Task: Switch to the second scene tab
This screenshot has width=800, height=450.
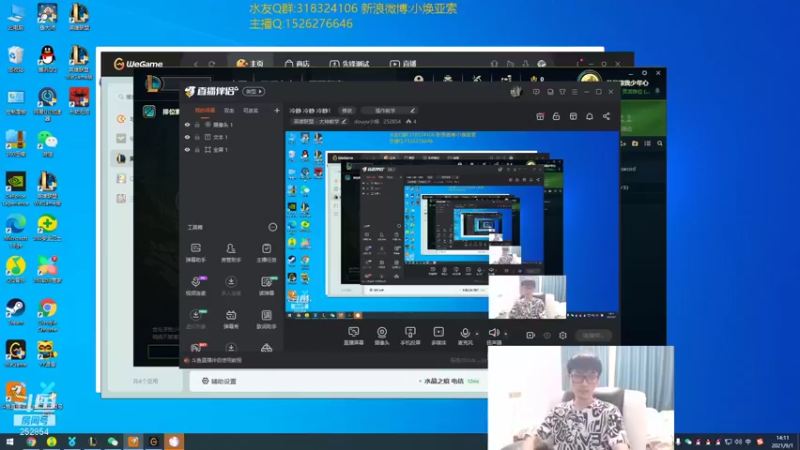Action: coord(229,111)
